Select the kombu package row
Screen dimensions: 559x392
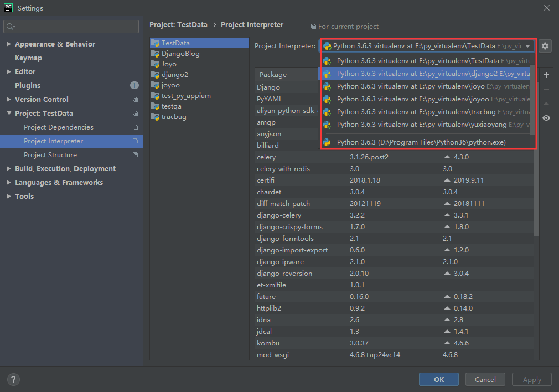pos(394,343)
